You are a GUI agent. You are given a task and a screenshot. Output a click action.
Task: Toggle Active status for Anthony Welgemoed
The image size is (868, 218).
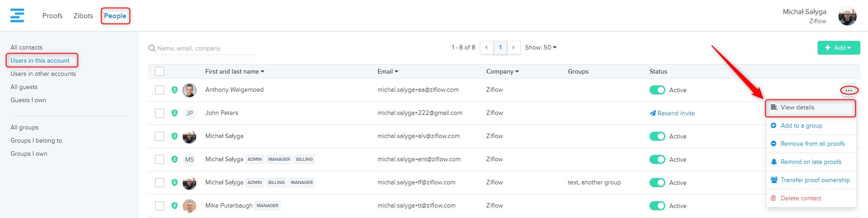(657, 90)
